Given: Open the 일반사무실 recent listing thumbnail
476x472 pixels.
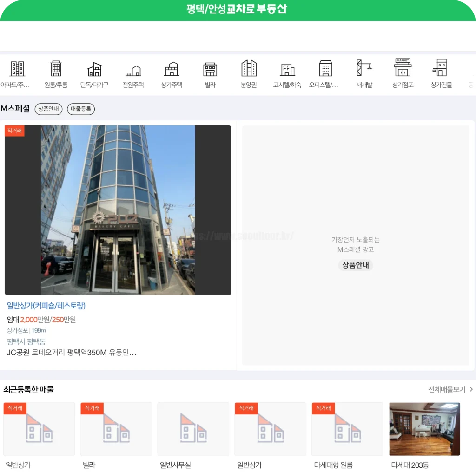Looking at the screenshot, I should tap(193, 429).
